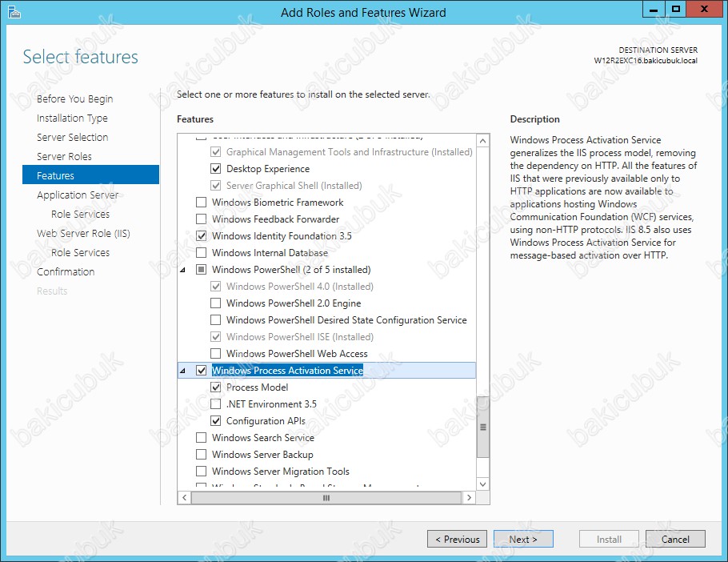This screenshot has width=728, height=562.
Task: Select the Windows Search Service label
Action: (x=262, y=438)
